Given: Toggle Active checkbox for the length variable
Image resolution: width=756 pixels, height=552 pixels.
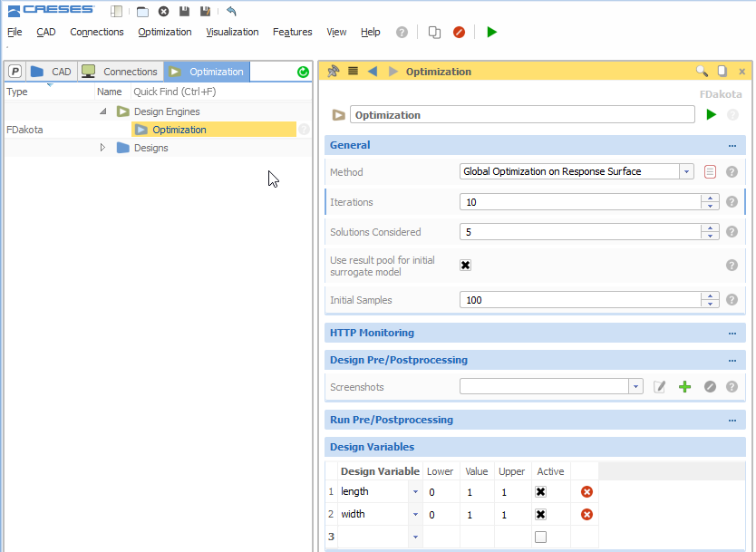Looking at the screenshot, I should [x=540, y=491].
